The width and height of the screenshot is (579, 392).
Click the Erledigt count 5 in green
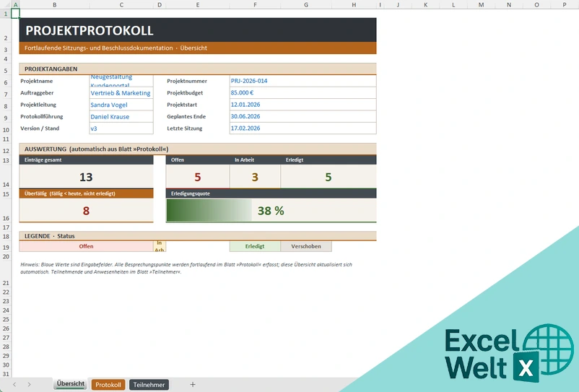(x=328, y=177)
